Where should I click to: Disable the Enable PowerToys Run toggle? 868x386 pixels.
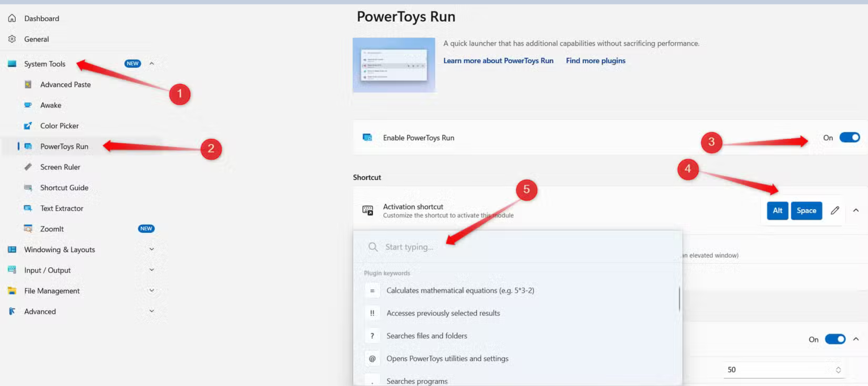[849, 137]
